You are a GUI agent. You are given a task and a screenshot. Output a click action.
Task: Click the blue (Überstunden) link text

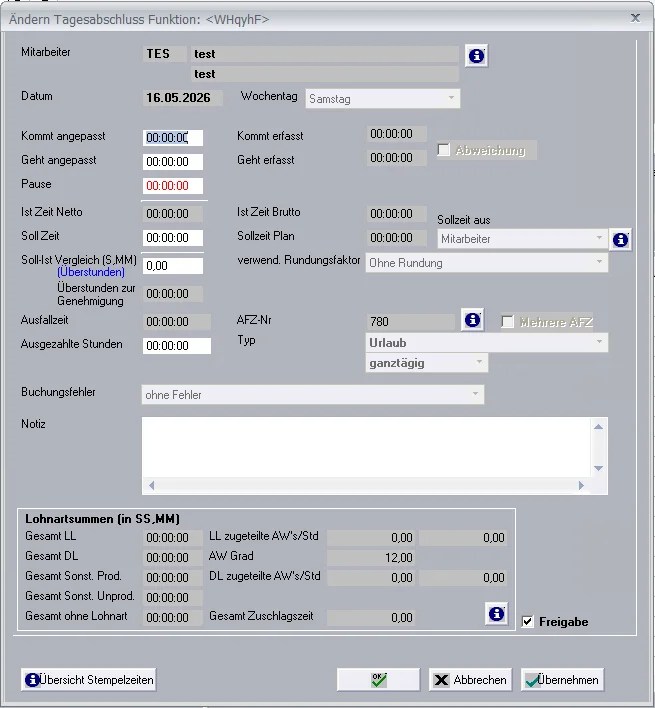[91, 272]
